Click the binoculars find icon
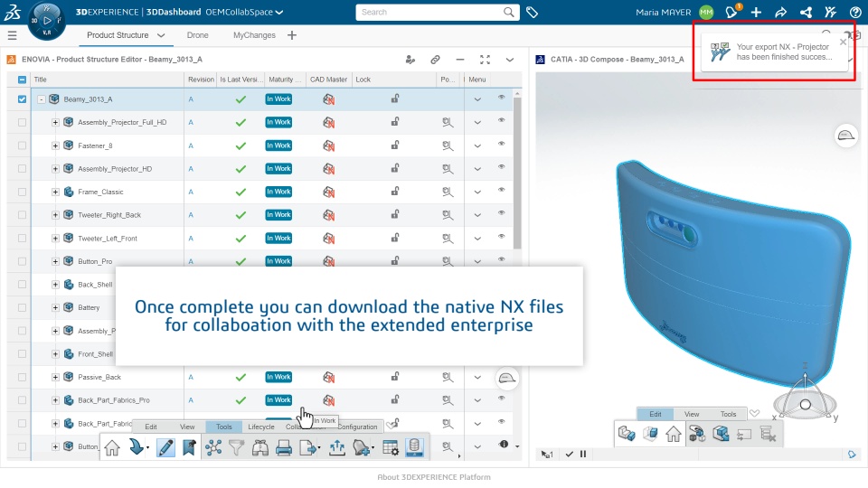The image size is (868, 488). [260, 447]
